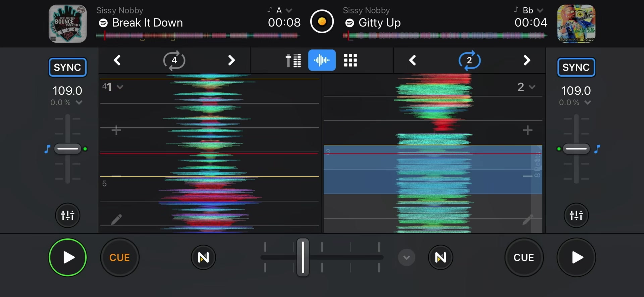Double the left deck loop length
The height and width of the screenshot is (297, 644).
tap(231, 60)
